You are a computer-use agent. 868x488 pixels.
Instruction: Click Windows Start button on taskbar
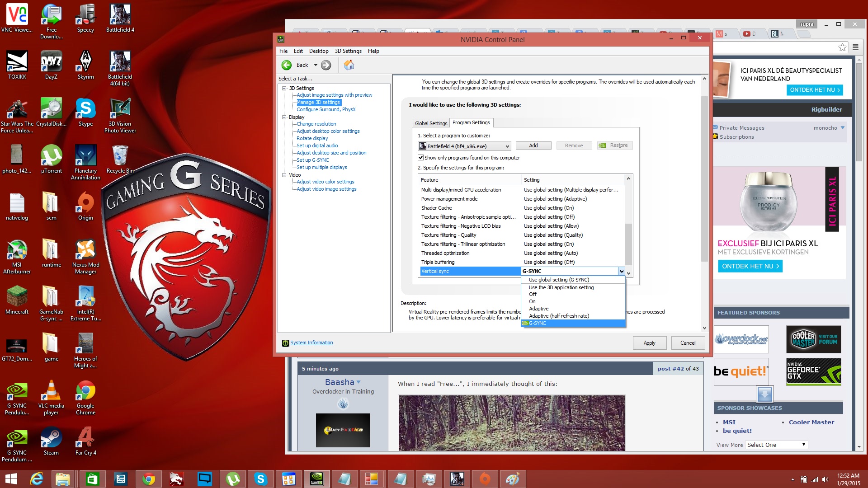point(11,479)
